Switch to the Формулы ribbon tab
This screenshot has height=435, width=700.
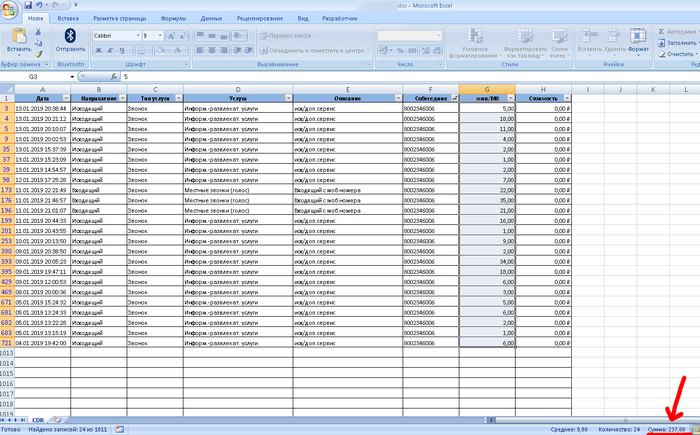172,18
